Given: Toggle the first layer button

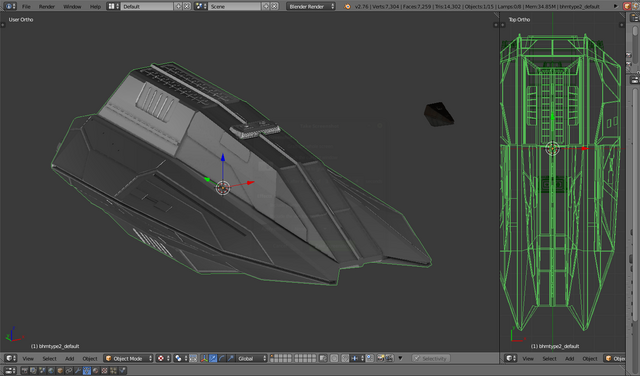Looking at the screenshot, I should [271, 356].
